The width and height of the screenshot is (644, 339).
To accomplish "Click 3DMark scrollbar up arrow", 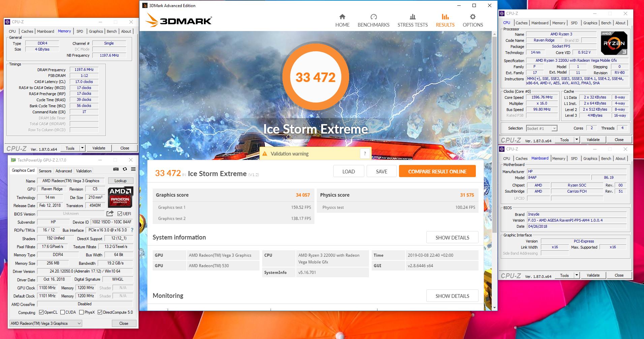I will tap(494, 34).
